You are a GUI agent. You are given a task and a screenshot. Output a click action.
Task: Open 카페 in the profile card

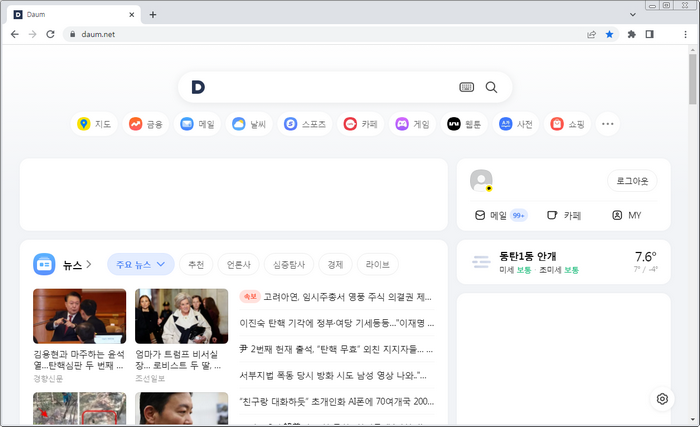[x=564, y=216]
